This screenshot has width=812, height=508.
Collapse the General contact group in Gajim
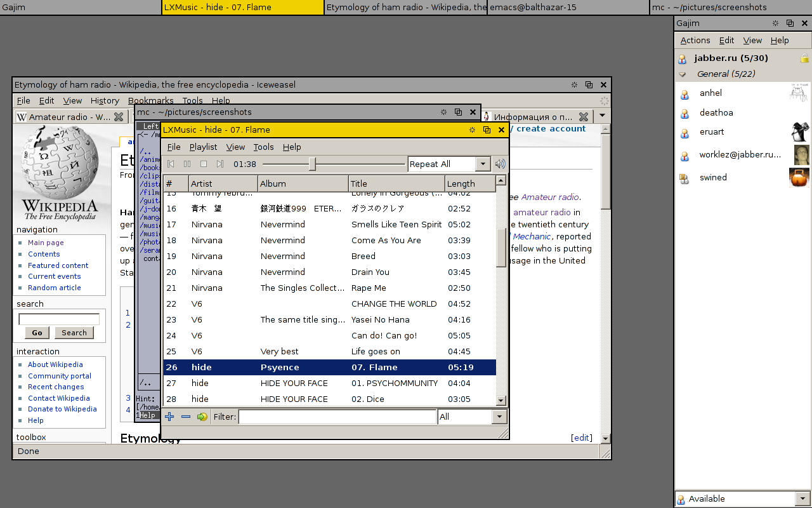point(683,74)
